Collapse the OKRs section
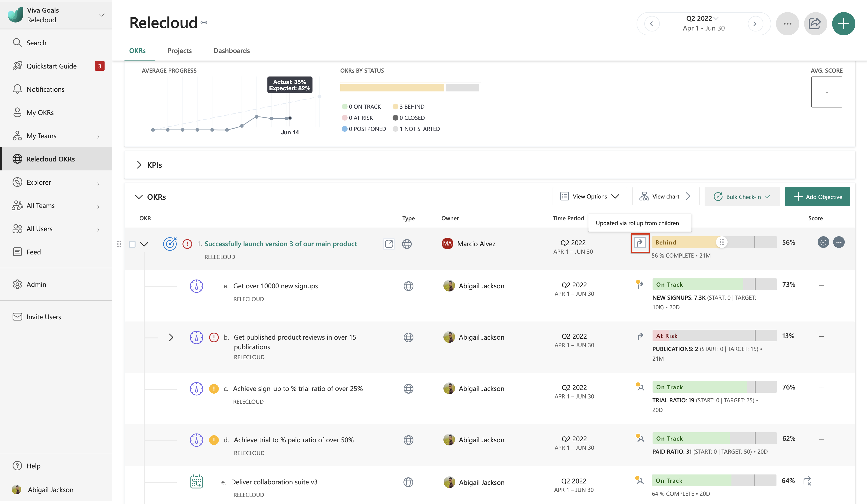 [139, 197]
